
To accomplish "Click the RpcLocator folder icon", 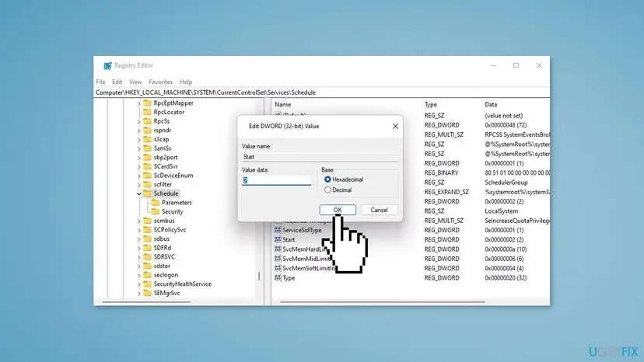I will point(147,112).
